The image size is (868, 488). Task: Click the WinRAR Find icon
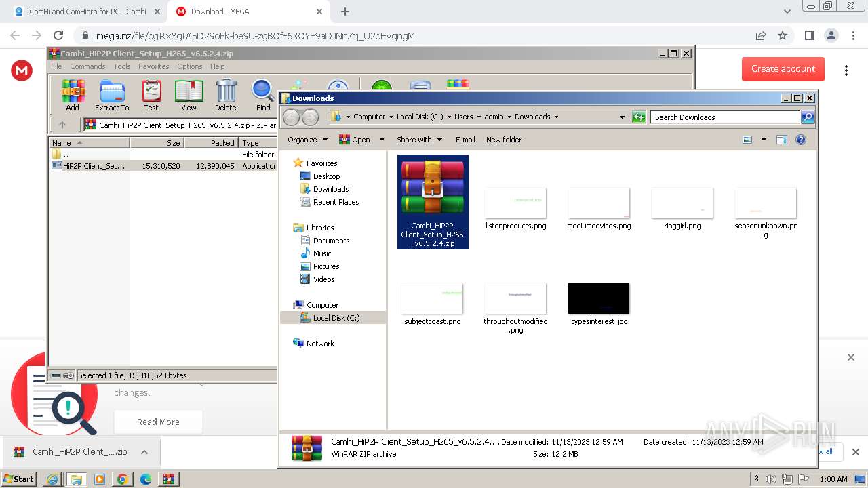click(263, 95)
